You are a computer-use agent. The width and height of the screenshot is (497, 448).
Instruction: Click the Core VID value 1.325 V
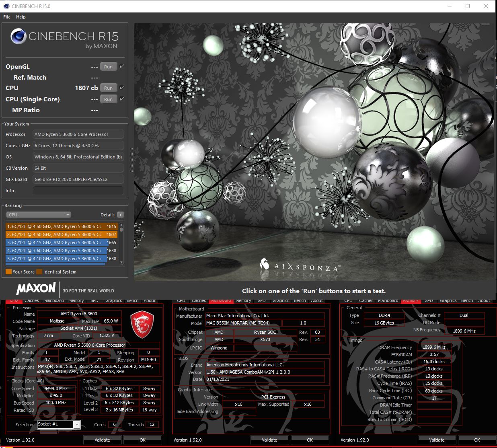pyautogui.click(x=107, y=335)
